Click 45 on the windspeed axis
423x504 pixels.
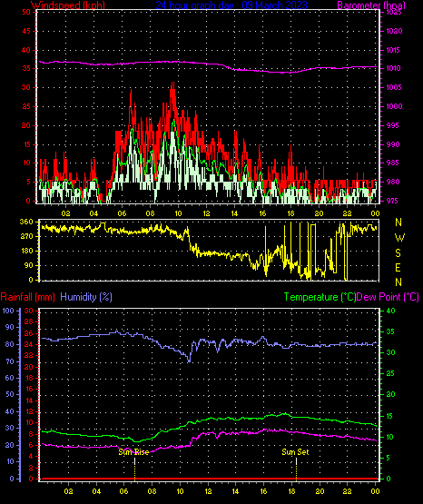26,31
